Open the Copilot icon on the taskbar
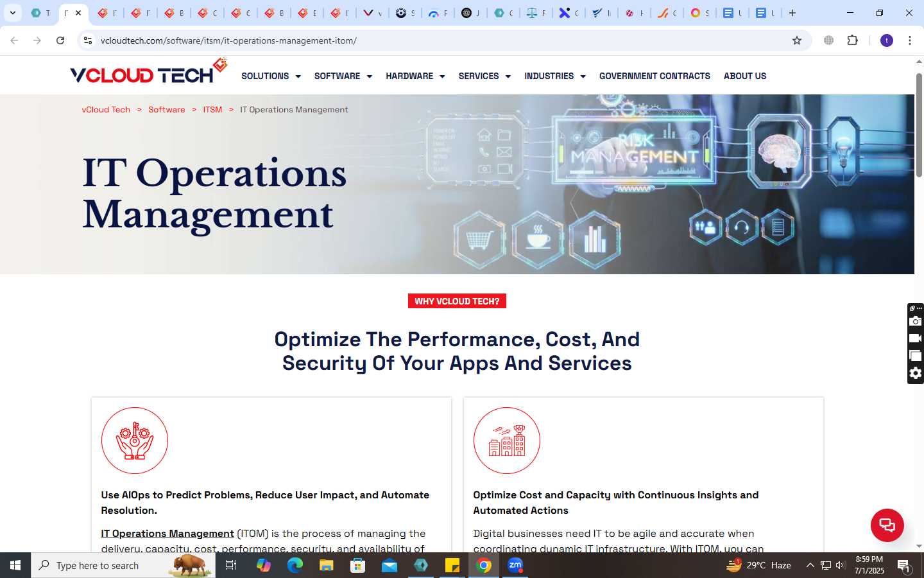The image size is (924, 578). (x=264, y=565)
